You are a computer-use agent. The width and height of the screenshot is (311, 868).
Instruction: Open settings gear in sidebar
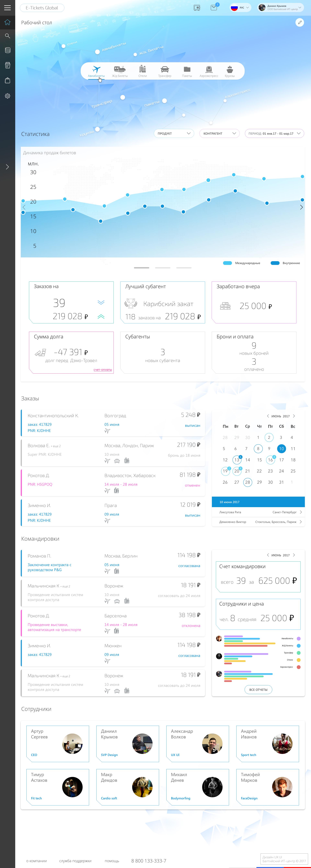(7, 96)
